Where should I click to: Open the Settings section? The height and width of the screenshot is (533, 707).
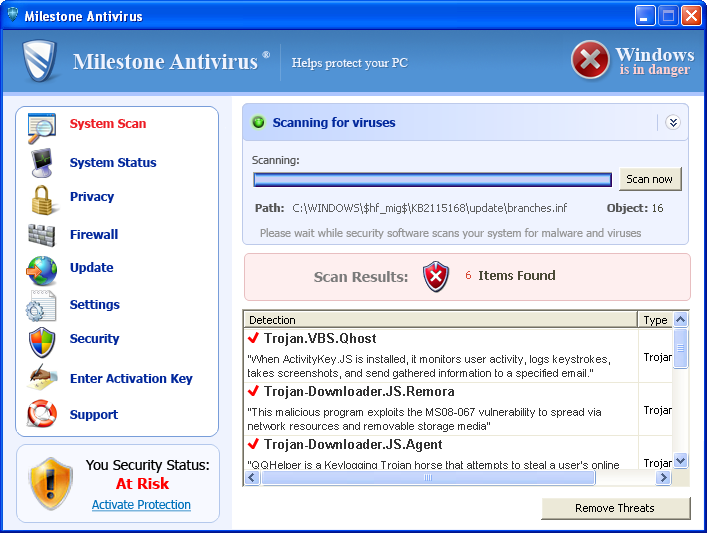pos(95,305)
